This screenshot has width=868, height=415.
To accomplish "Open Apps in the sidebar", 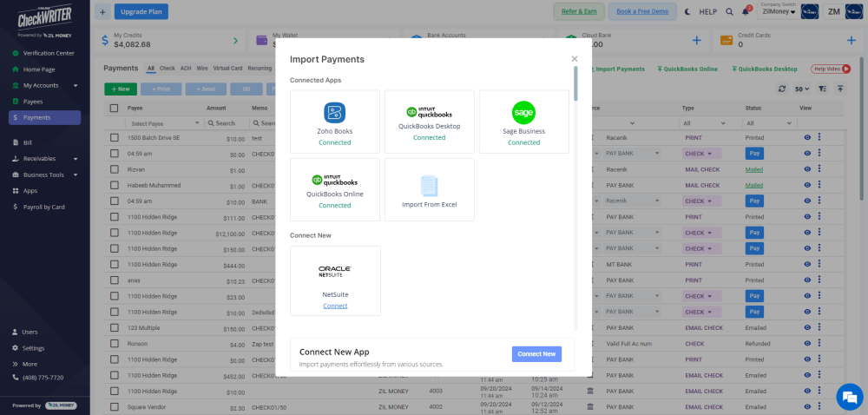I will [x=30, y=190].
